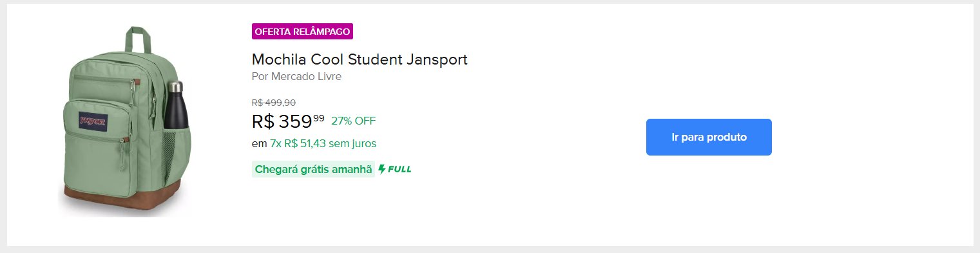
Task: Click the backpack's top carry handle
Action: pos(136,38)
